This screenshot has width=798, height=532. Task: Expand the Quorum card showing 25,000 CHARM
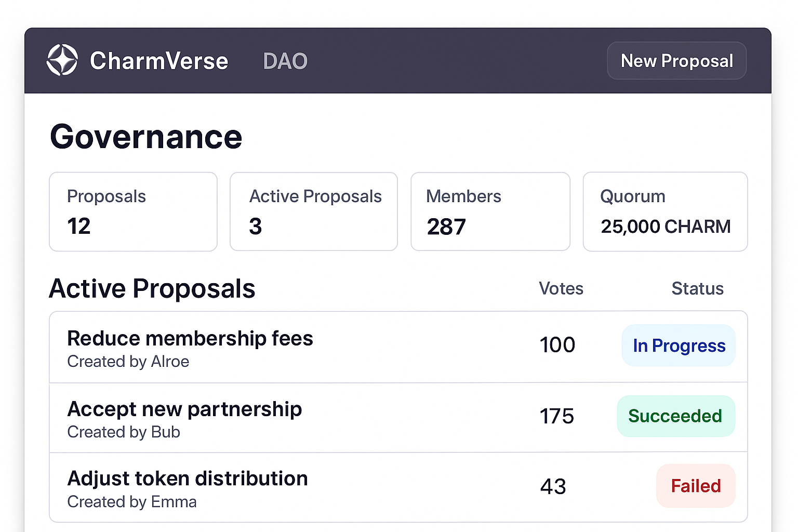click(x=665, y=211)
